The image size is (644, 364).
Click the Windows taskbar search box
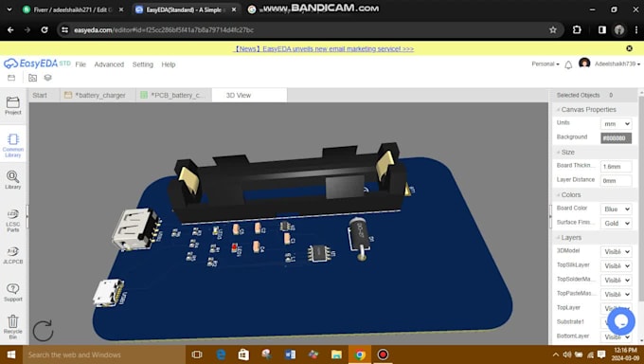[x=104, y=355]
